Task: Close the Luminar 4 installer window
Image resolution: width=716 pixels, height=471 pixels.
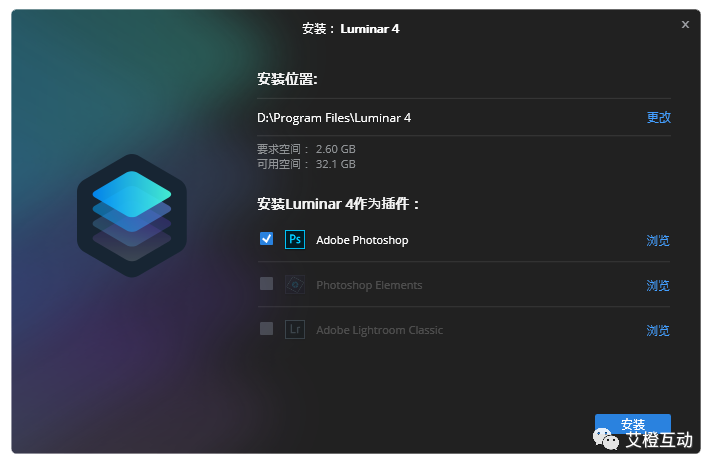Action: point(685,25)
